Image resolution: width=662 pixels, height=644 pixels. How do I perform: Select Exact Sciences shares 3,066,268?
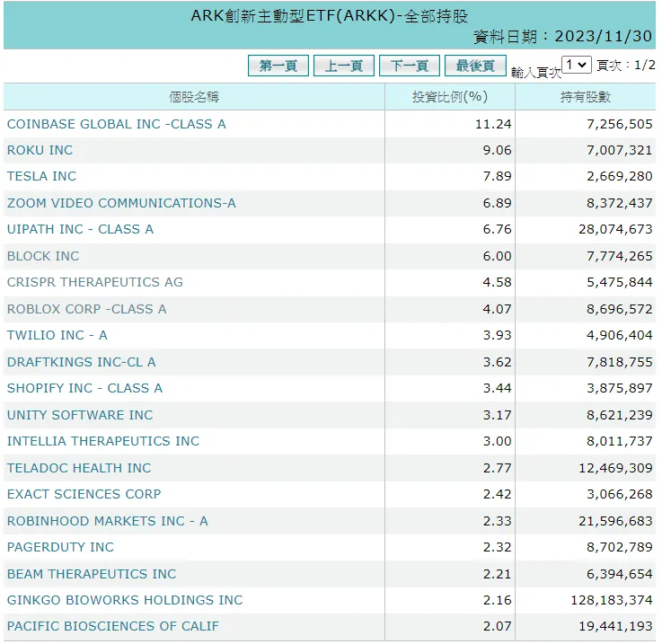pos(620,494)
